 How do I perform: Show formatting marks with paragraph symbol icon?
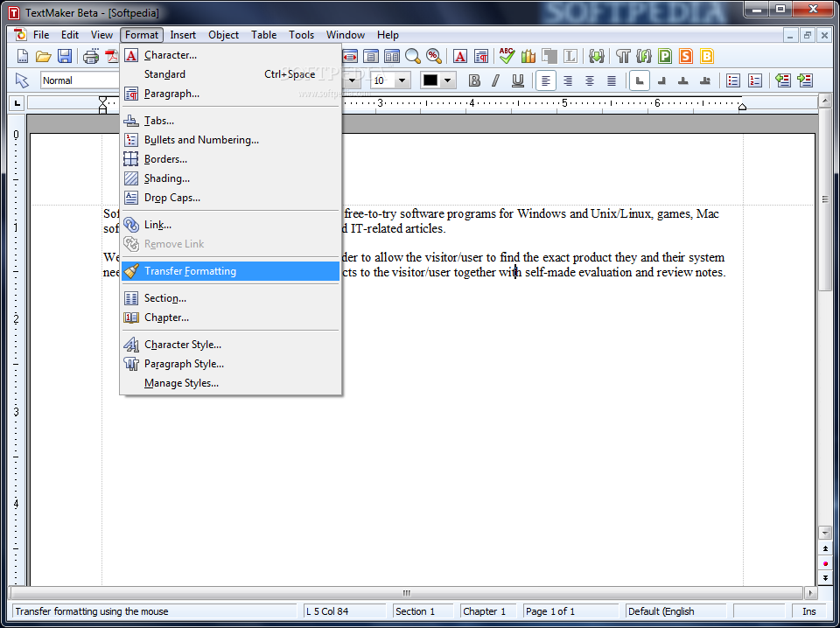tap(623, 57)
